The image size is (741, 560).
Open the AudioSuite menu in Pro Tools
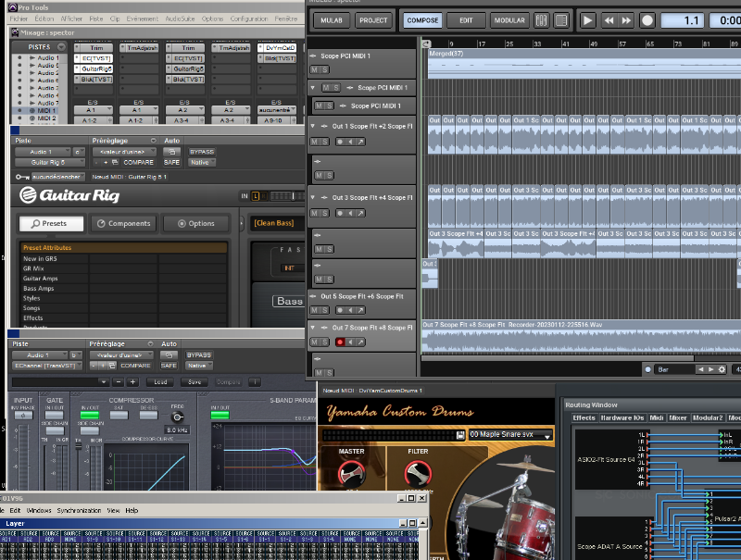(x=180, y=19)
